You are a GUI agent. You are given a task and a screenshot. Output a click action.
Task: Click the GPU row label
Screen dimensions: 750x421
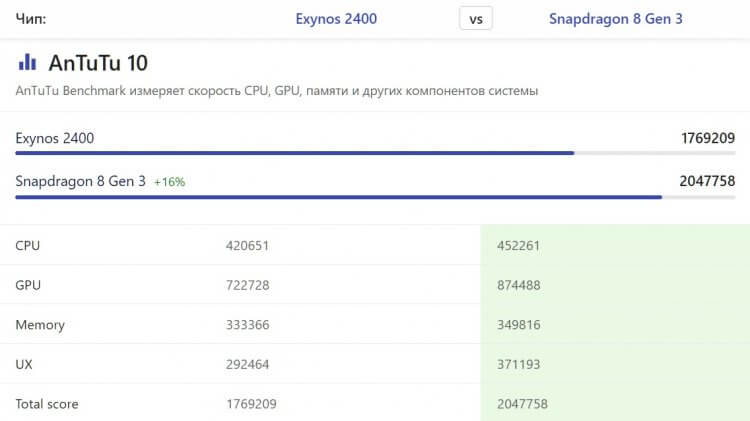point(28,285)
